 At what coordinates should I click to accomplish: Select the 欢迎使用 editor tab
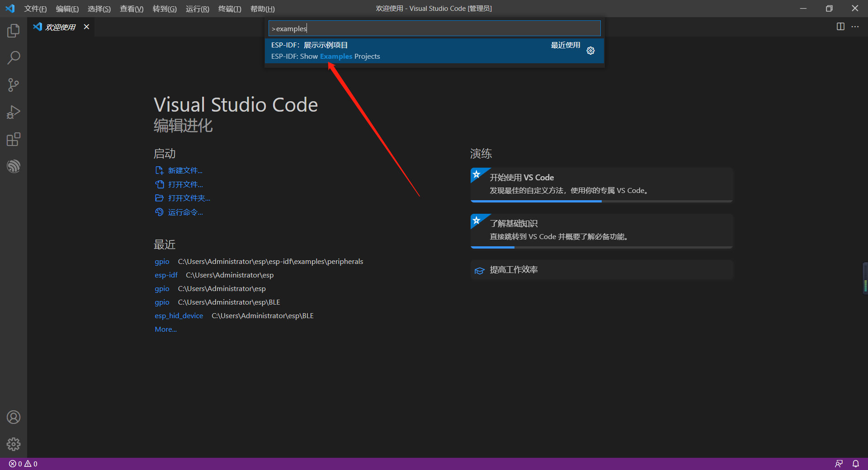61,27
